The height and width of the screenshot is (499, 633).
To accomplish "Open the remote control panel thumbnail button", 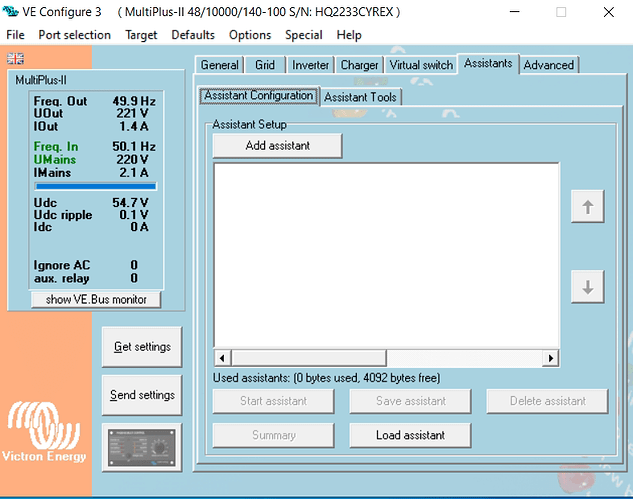I will tap(142, 447).
